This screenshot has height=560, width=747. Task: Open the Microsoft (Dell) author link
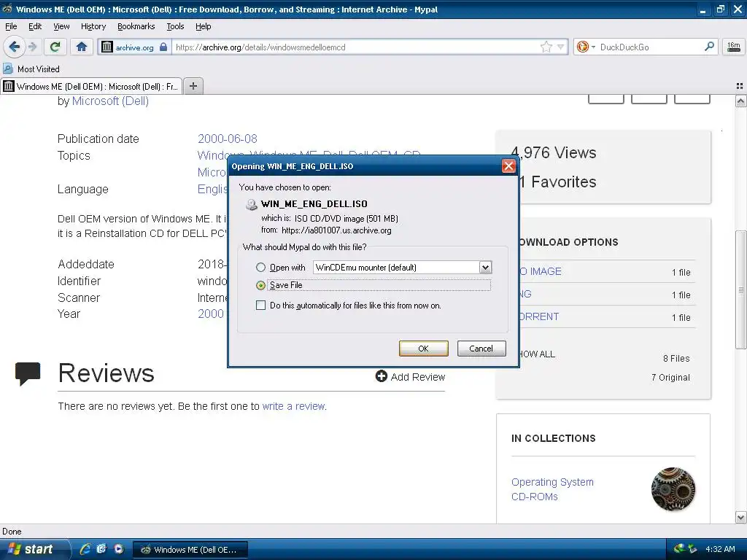point(110,101)
